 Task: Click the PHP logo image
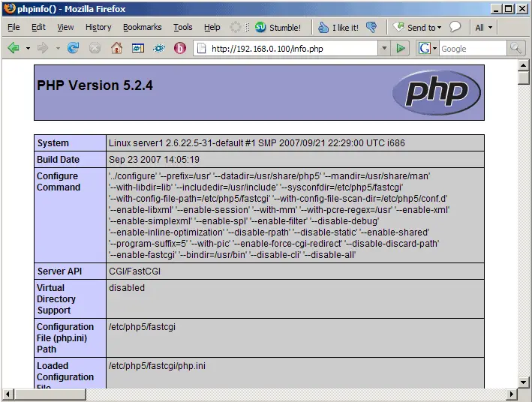point(436,92)
